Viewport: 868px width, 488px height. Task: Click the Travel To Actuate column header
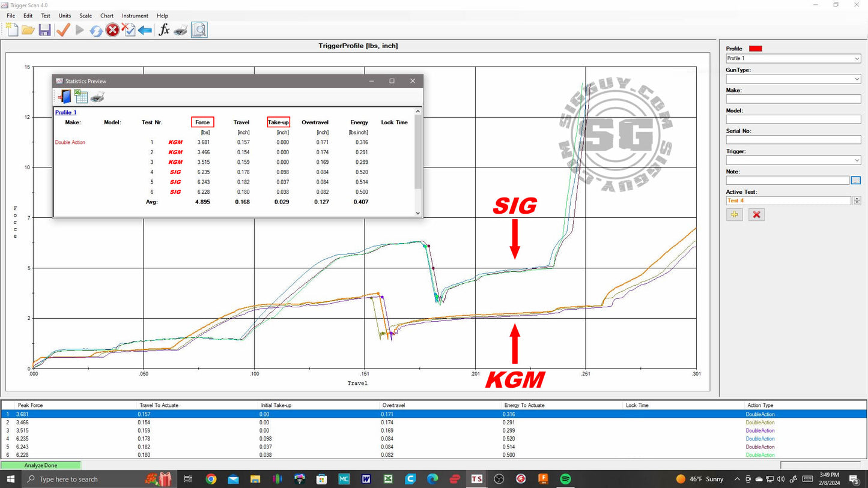coord(197,405)
